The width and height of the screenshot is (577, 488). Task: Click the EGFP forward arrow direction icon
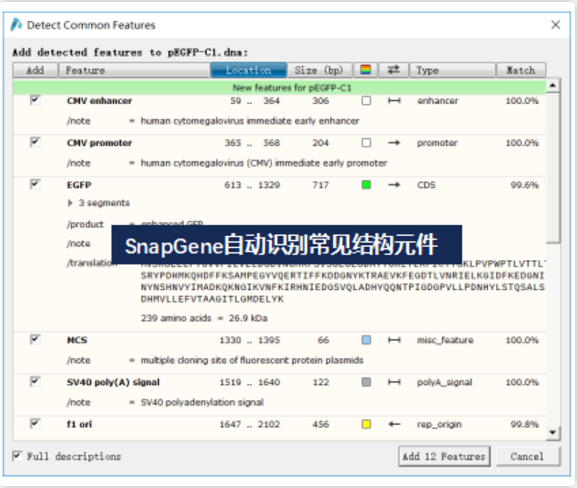394,185
